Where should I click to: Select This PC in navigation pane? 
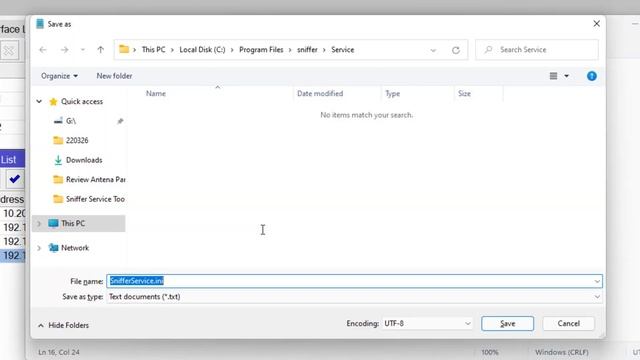click(73, 223)
